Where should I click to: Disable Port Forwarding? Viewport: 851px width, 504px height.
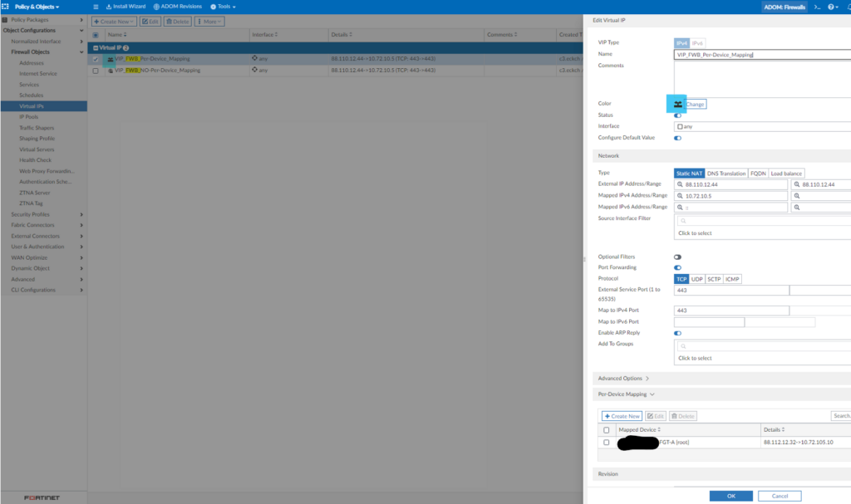[x=678, y=267]
